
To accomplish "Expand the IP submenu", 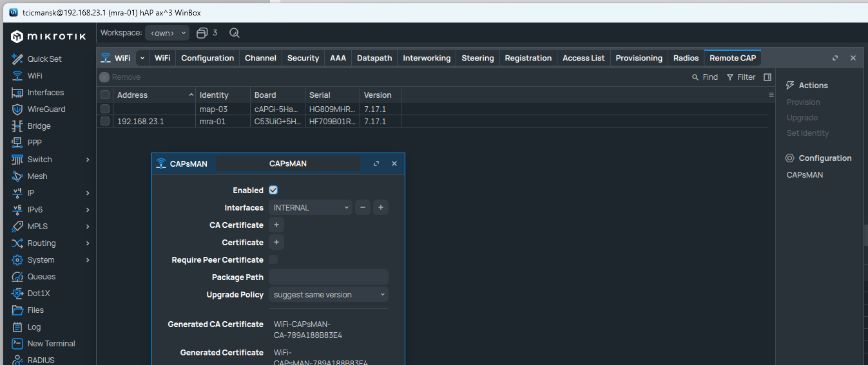I will 88,192.
